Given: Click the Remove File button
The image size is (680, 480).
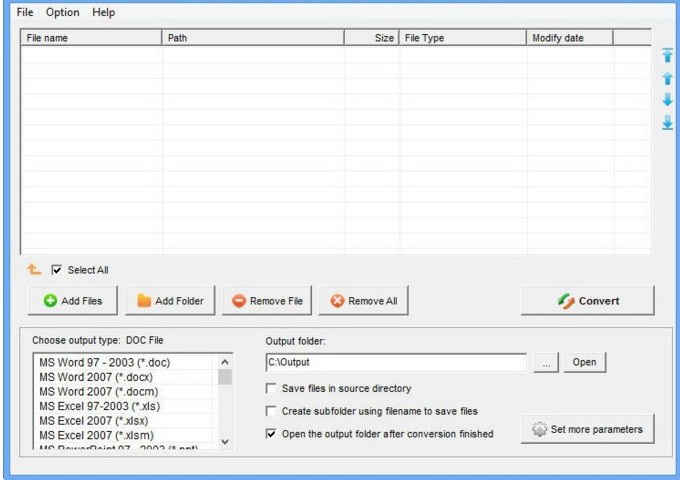Looking at the screenshot, I should pos(267,300).
